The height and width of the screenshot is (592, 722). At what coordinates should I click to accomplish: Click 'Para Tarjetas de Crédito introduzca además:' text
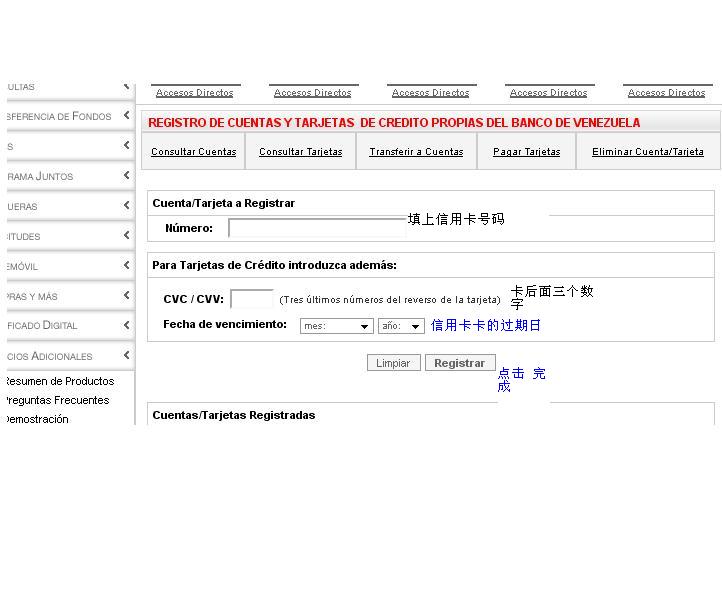[274, 265]
